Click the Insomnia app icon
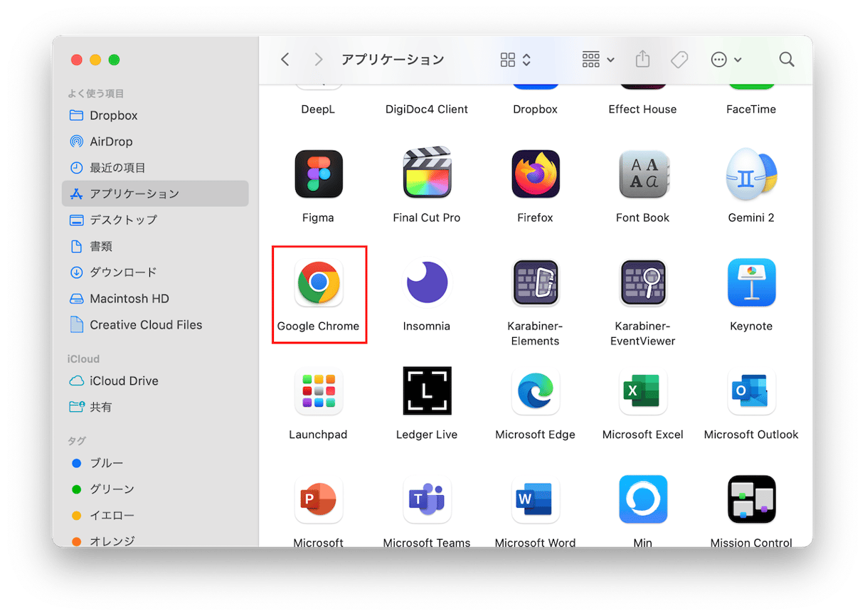The height and width of the screenshot is (616, 865). click(427, 282)
